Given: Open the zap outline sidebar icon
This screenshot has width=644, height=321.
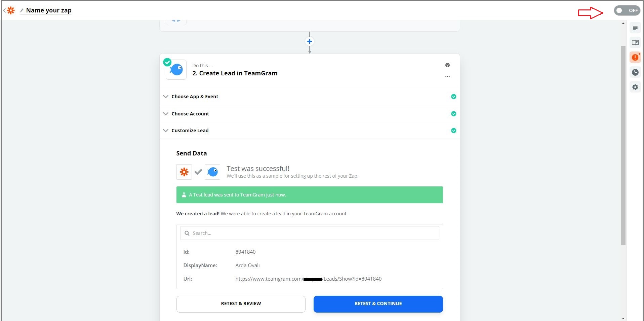Looking at the screenshot, I should [635, 28].
